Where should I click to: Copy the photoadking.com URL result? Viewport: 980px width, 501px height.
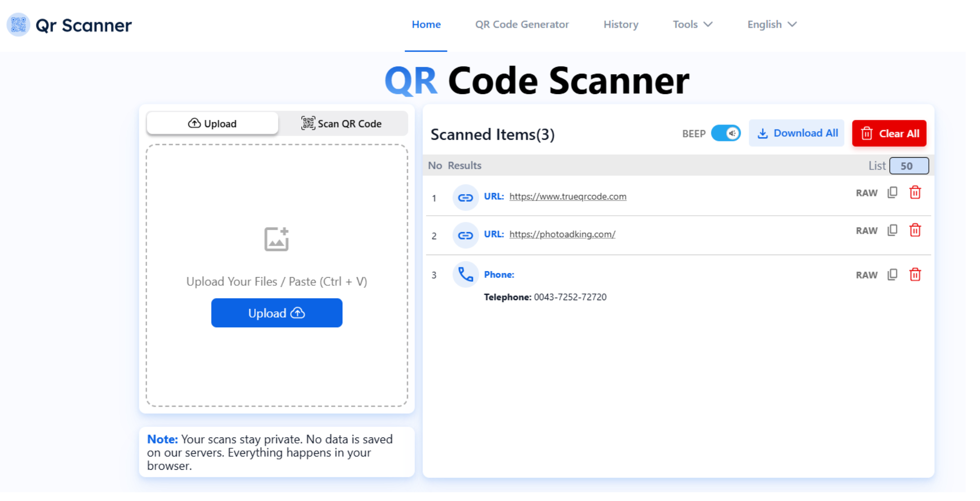click(892, 231)
